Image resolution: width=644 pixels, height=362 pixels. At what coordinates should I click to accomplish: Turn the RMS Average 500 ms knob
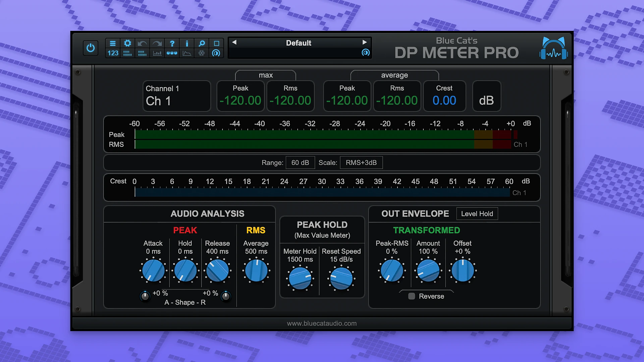click(256, 270)
